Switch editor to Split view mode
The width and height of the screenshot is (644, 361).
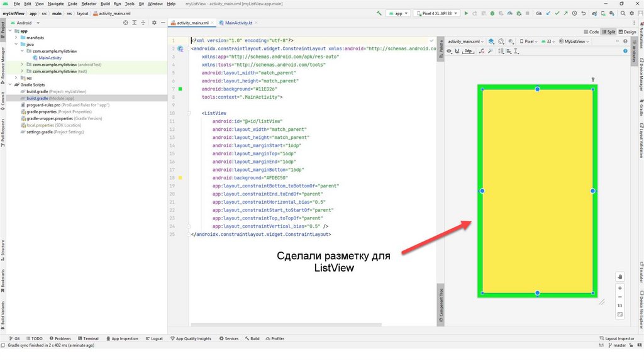(609, 31)
